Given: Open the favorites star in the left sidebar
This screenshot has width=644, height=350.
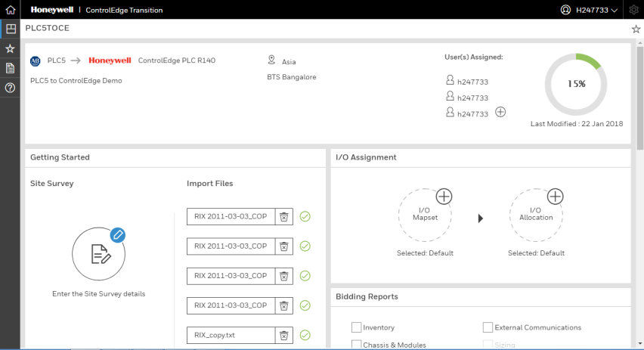Looking at the screenshot, I should coord(11,48).
